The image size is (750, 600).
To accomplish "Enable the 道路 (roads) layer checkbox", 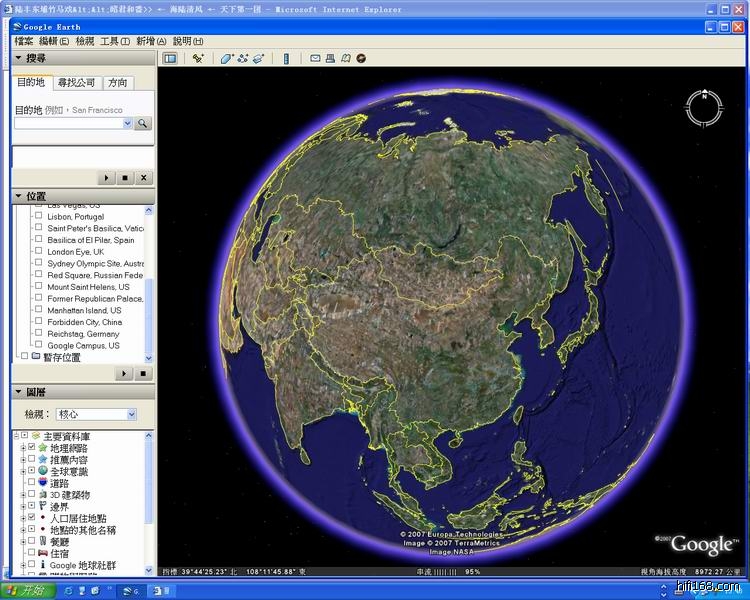I will coord(31,482).
